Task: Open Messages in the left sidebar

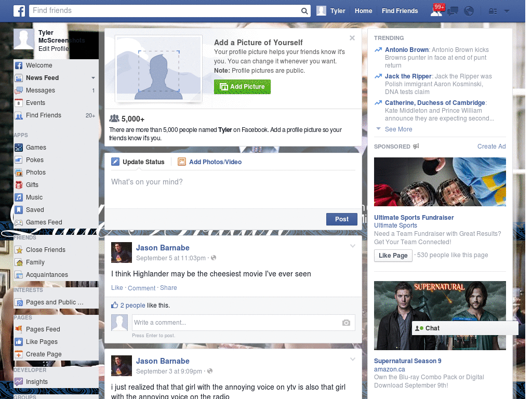Action: (56, 90)
